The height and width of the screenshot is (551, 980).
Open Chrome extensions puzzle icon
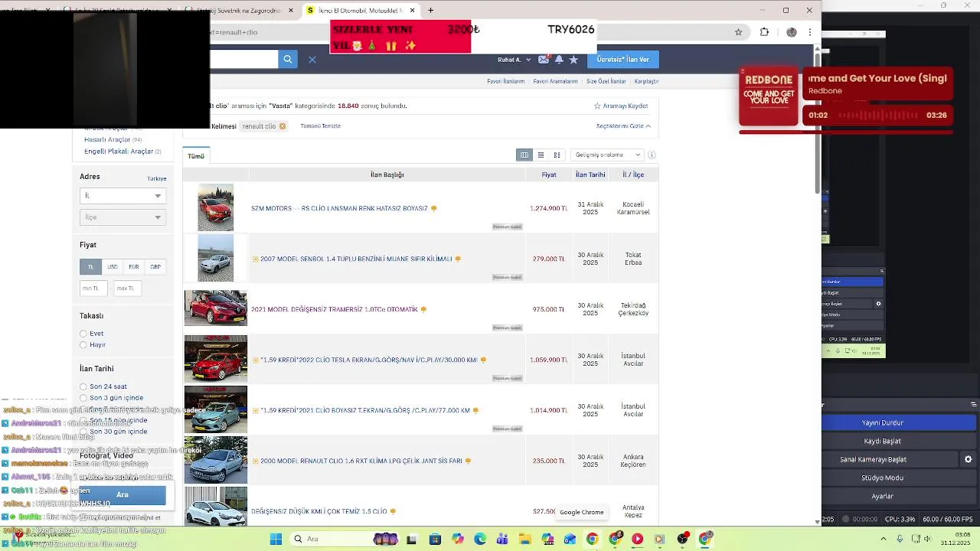click(764, 32)
